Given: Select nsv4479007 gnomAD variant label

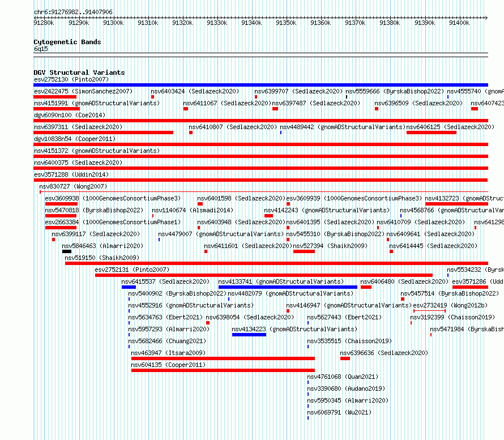Looking at the screenshot, I should (221, 234).
